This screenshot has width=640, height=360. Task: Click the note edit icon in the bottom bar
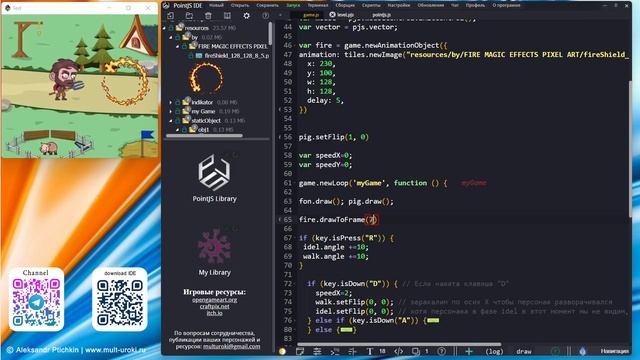point(300,351)
